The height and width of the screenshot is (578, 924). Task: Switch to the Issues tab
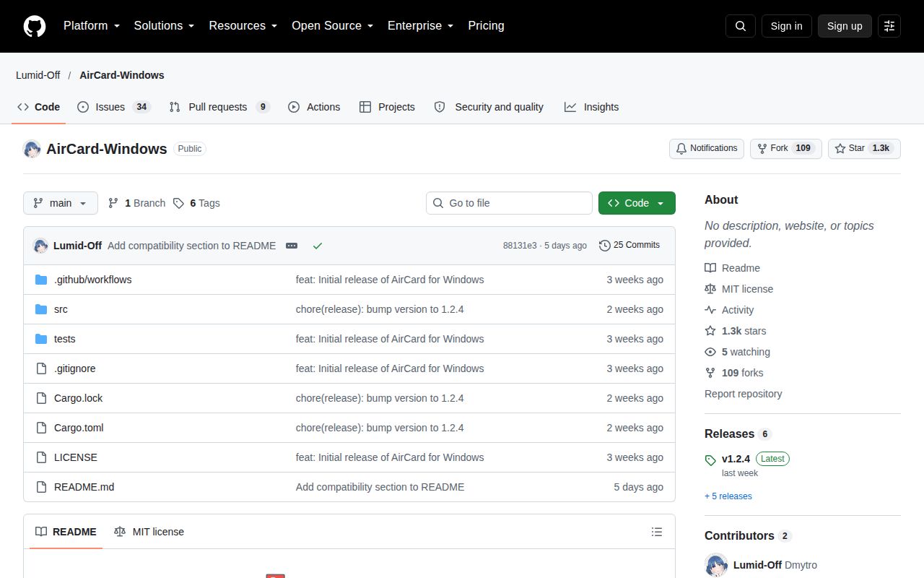pyautogui.click(x=113, y=107)
